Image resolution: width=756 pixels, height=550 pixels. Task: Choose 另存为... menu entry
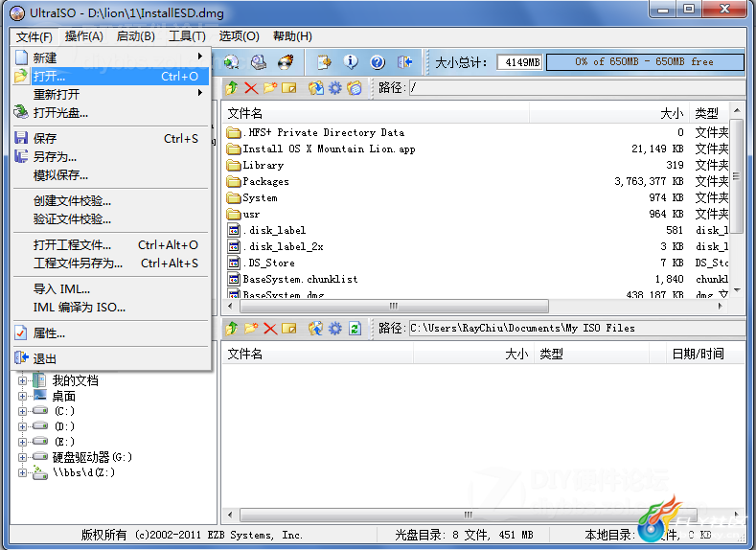(111, 157)
